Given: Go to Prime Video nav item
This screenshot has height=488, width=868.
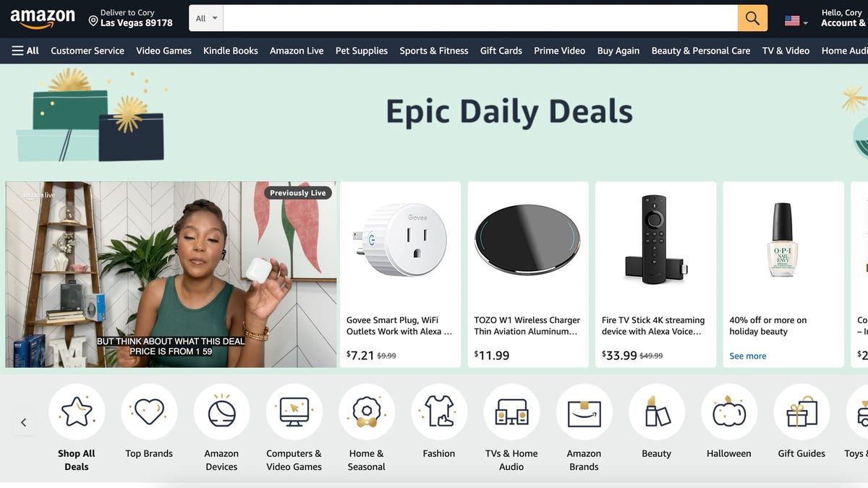Looking at the screenshot, I should coord(559,51).
